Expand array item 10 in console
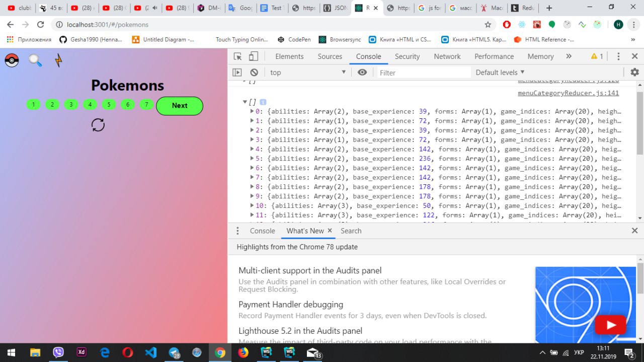Viewport: 644px width, 362px height. coord(253,205)
